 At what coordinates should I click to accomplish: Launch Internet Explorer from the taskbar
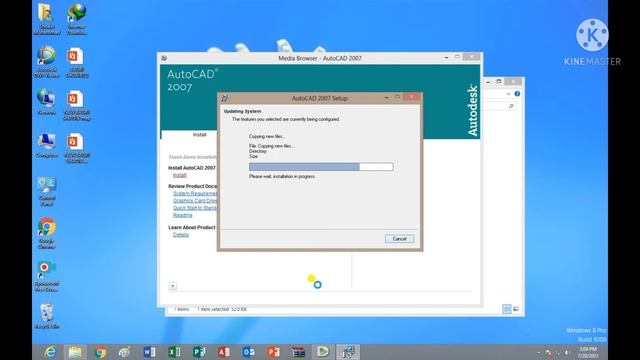(50, 352)
